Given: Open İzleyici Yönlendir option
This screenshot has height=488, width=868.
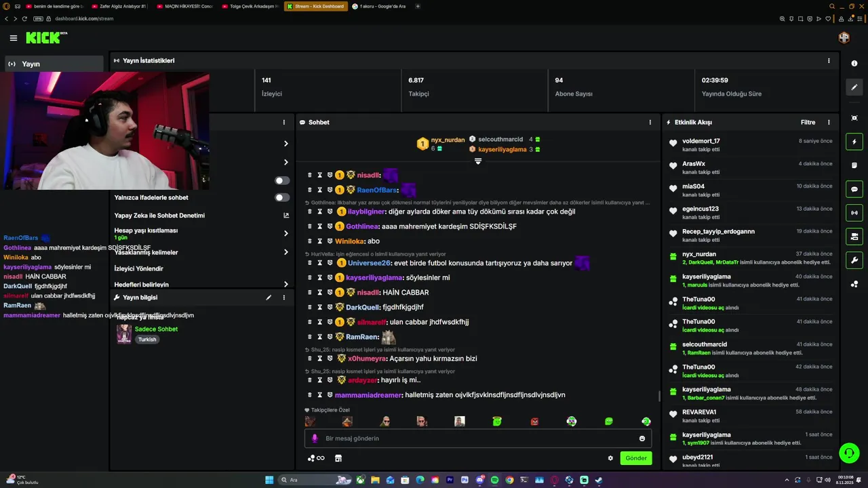Looking at the screenshot, I should [139, 268].
